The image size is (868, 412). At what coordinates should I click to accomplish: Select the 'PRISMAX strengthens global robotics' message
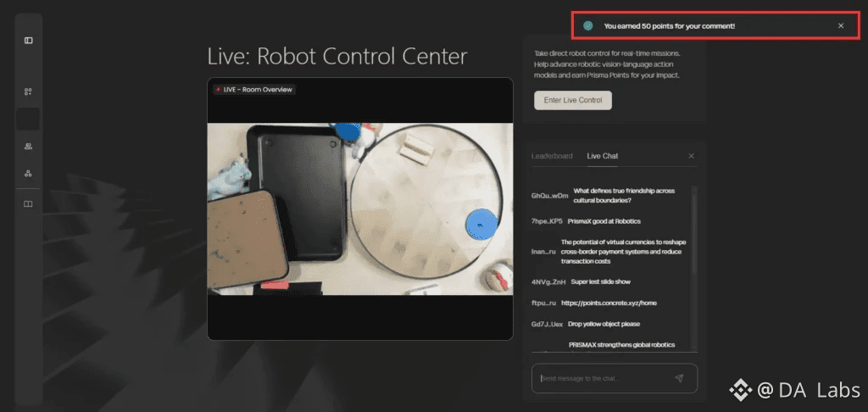coord(621,345)
